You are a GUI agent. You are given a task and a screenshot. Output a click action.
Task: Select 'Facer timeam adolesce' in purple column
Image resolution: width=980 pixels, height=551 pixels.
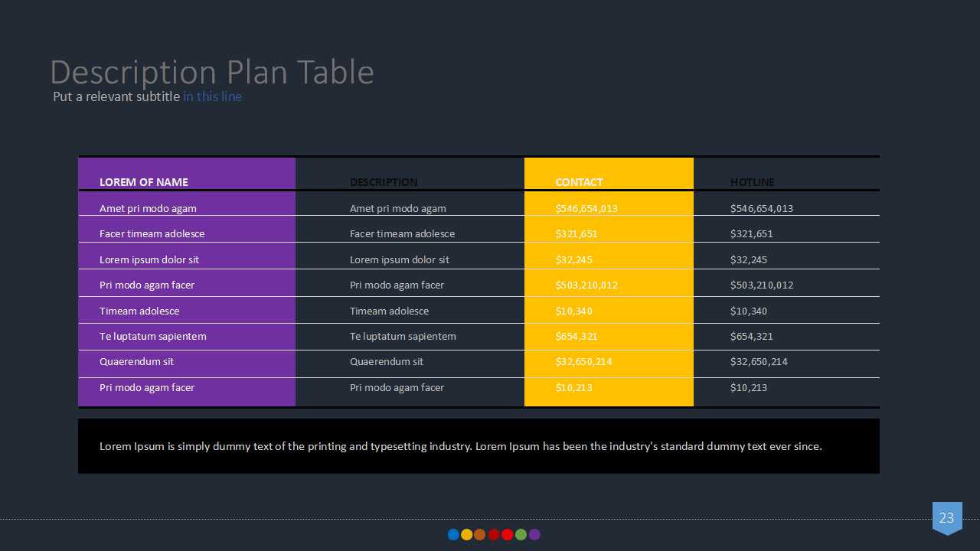click(152, 234)
